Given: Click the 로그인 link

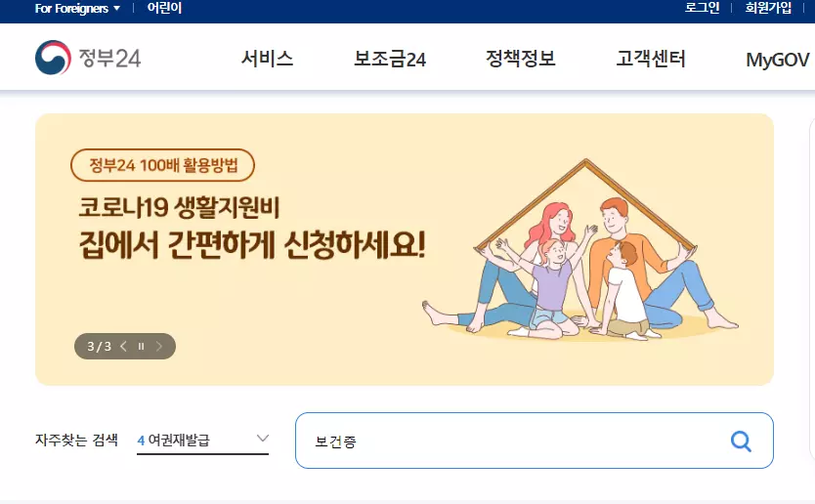Looking at the screenshot, I should pyautogui.click(x=702, y=8).
